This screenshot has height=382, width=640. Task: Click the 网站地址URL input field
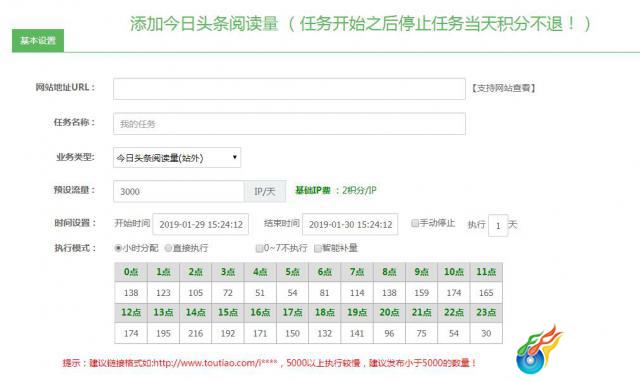click(289, 89)
